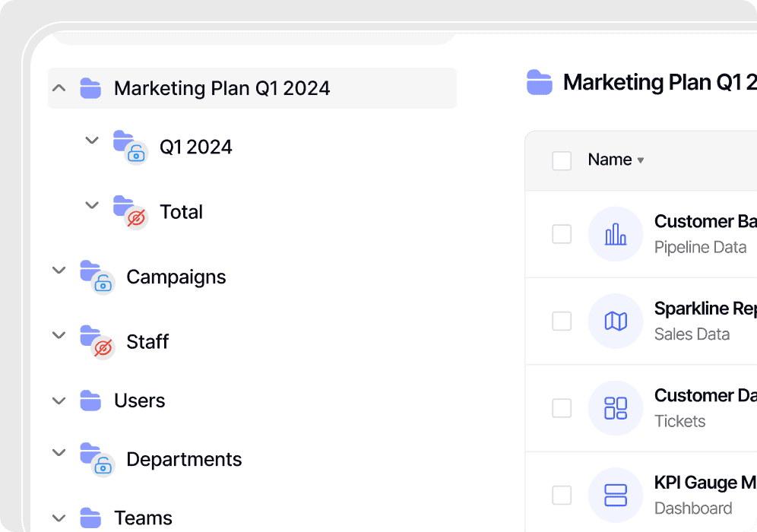Click the bar chart icon for Customer row
Screen dimensions: 757x532
tap(616, 234)
